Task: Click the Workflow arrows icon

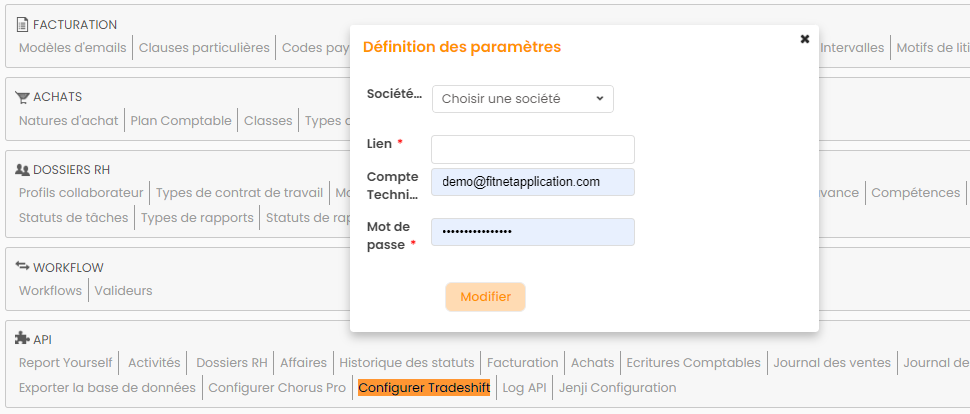Action: click(x=23, y=267)
